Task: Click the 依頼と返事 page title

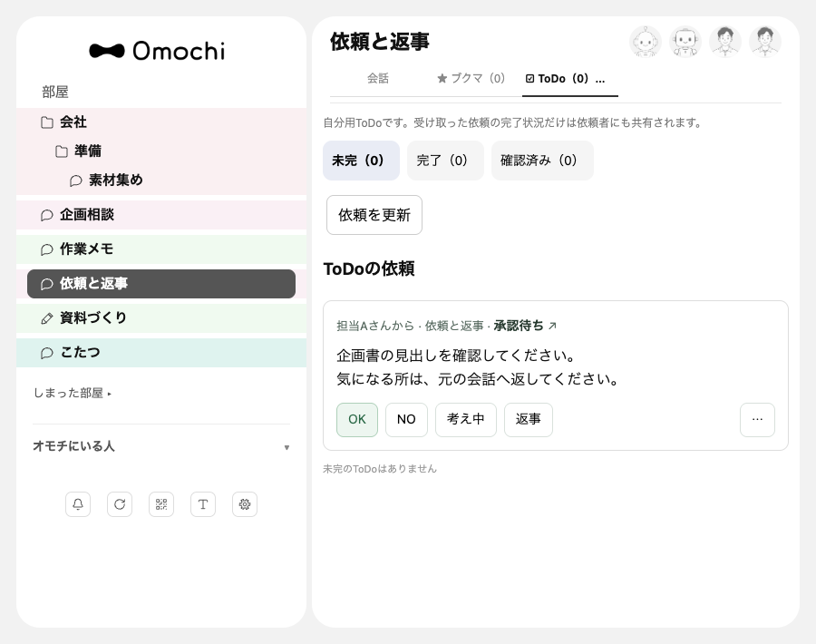Action: click(x=380, y=42)
